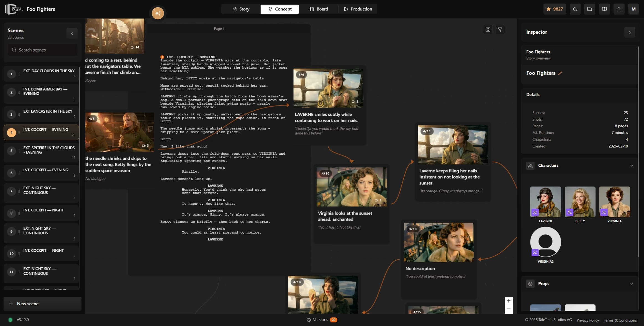Toggle dark mode with the moon icon

coord(575,9)
